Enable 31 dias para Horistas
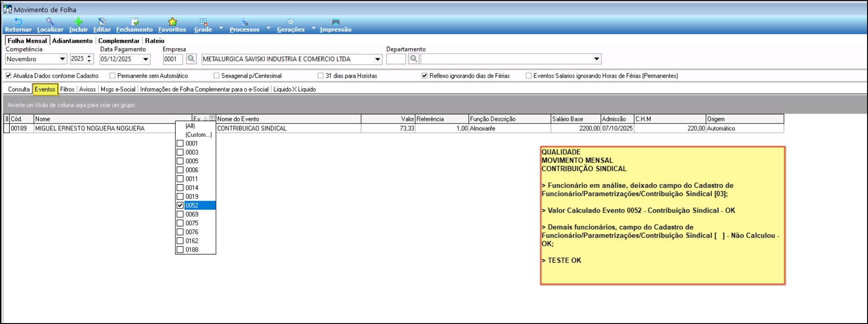The height and width of the screenshot is (324, 868). [x=320, y=75]
